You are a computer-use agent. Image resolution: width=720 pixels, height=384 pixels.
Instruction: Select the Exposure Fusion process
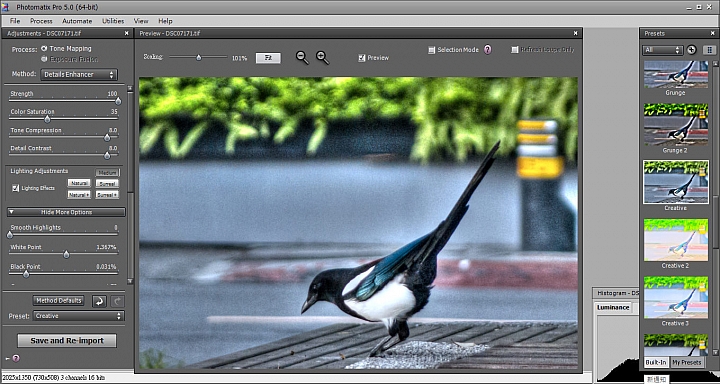(x=44, y=59)
